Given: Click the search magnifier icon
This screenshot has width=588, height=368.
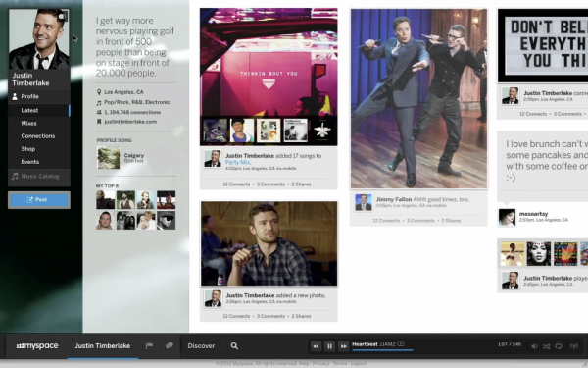Looking at the screenshot, I should click(x=234, y=345).
